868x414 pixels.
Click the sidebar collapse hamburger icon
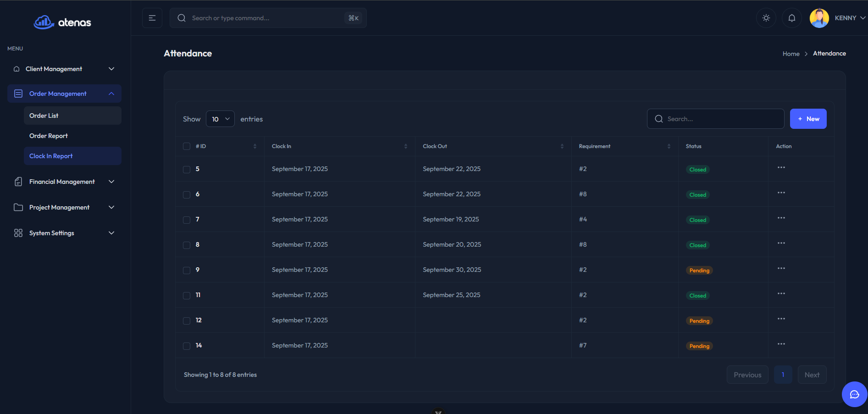point(152,18)
